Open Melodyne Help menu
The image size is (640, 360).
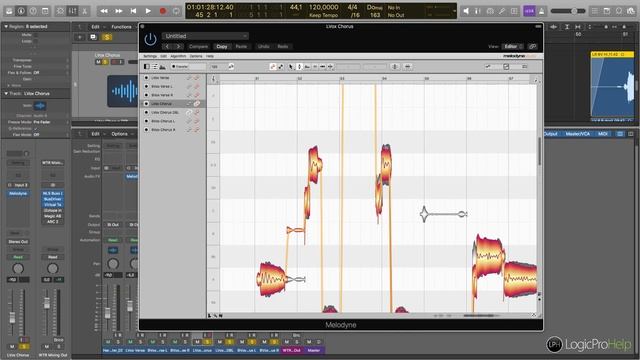210,56
